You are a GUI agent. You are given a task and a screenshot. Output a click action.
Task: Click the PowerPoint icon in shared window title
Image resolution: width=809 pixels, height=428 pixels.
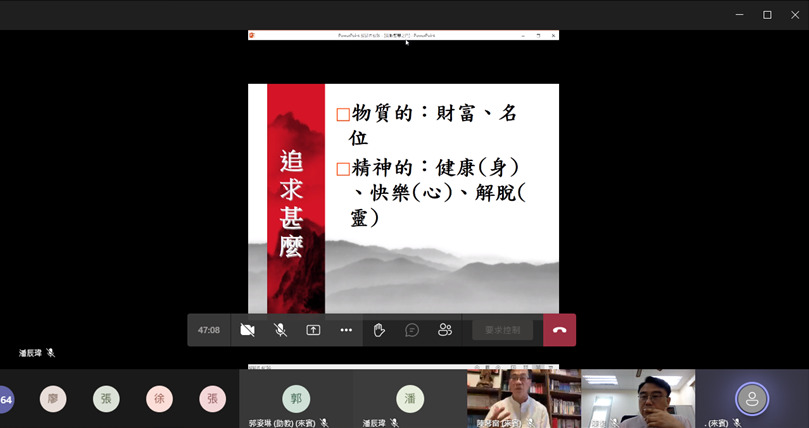(x=252, y=36)
